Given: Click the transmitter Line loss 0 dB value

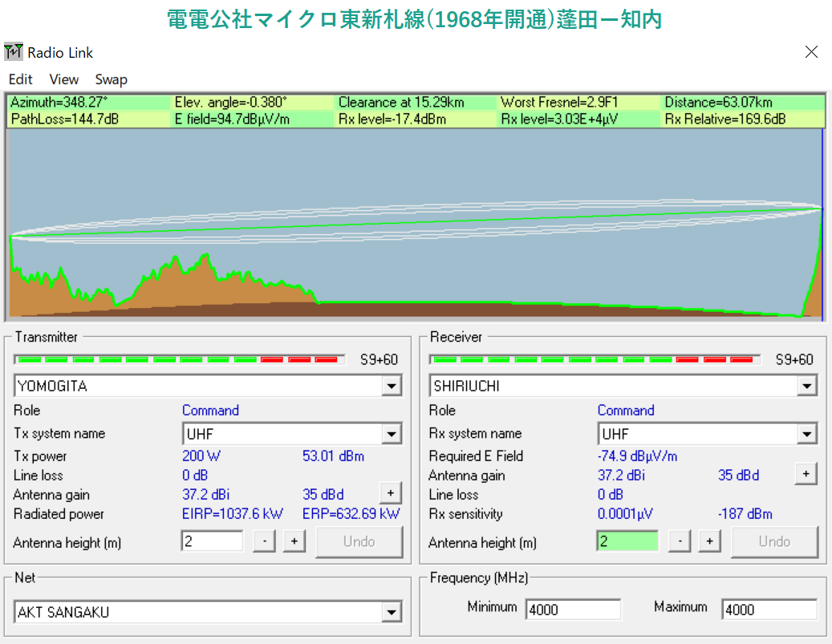Looking at the screenshot, I should pos(195,476).
